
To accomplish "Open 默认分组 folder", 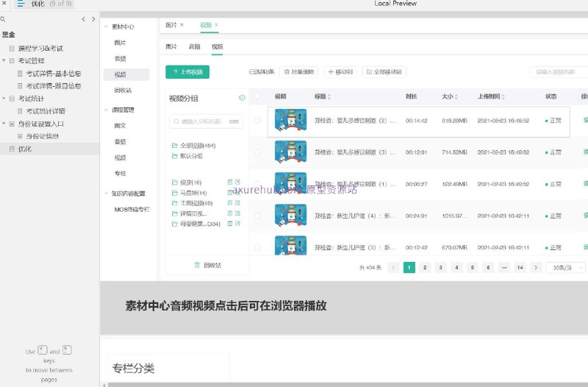I will 187,156.
